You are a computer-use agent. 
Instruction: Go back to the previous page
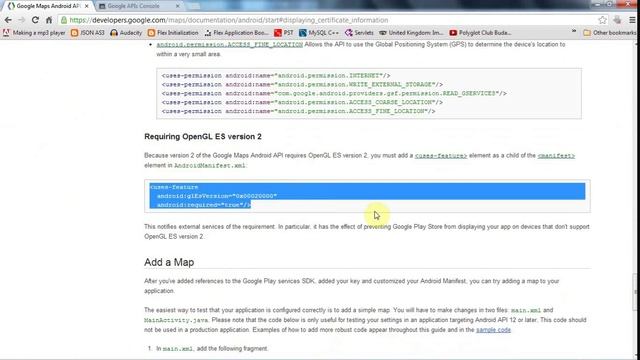coord(8,20)
